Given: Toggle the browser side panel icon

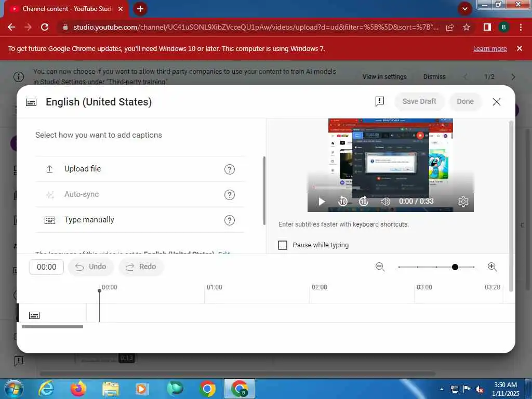Looking at the screenshot, I should 487,27.
